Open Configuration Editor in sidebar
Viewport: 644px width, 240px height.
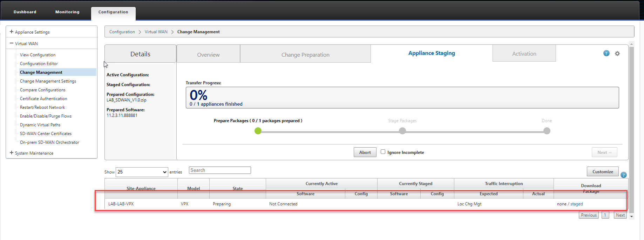[39, 64]
